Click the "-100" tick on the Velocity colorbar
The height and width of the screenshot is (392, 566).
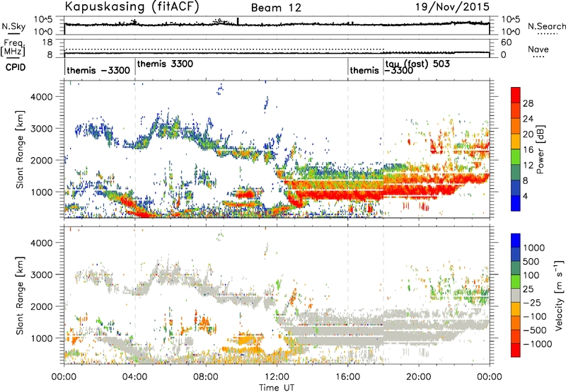[534, 316]
